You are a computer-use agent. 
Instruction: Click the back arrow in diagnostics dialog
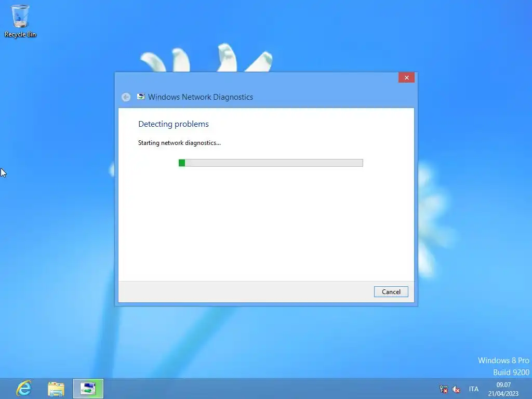point(126,97)
